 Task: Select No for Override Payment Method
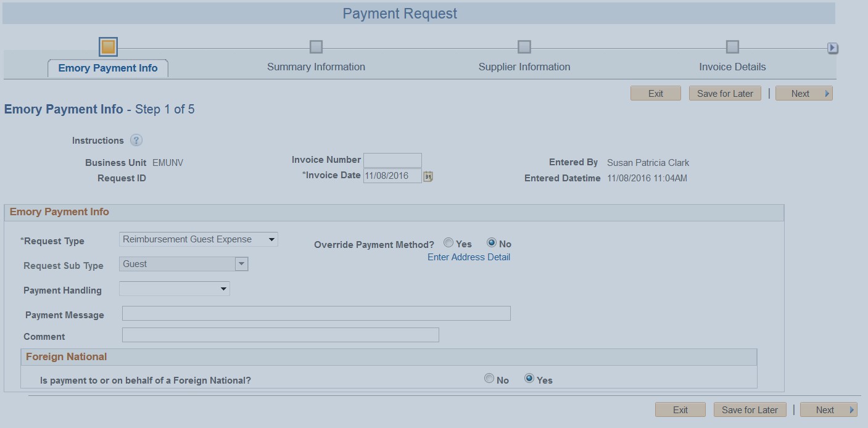tap(491, 242)
